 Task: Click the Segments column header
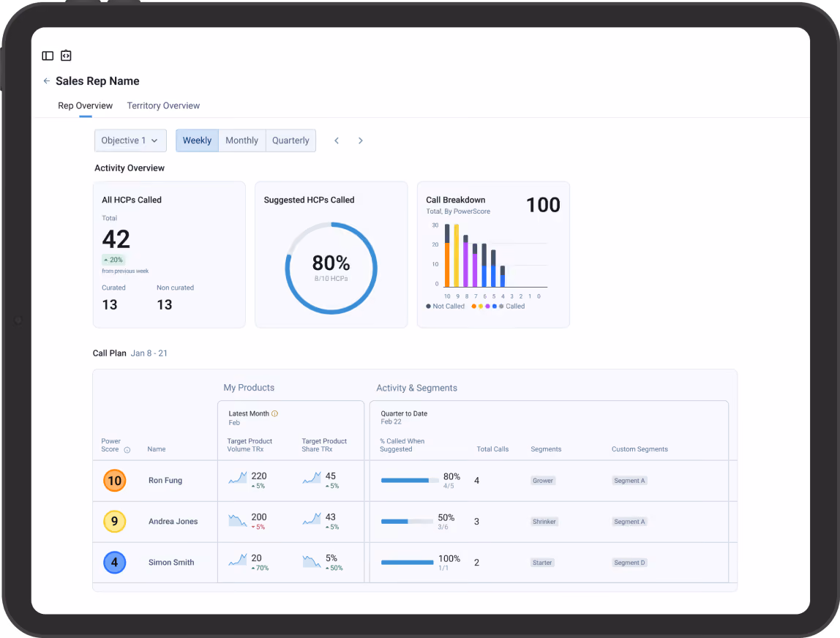pyautogui.click(x=546, y=449)
